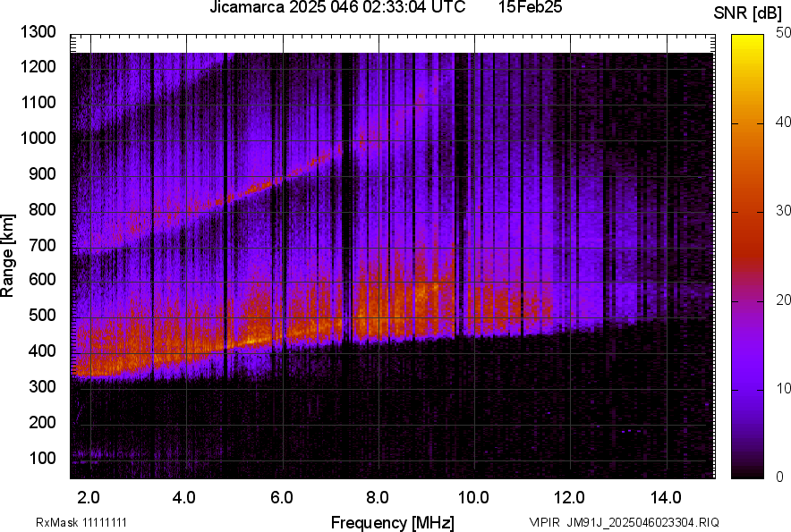The width and height of the screenshot is (791, 532).
Task: Select the Frequency [MHz] axis label
Action: coord(392,522)
